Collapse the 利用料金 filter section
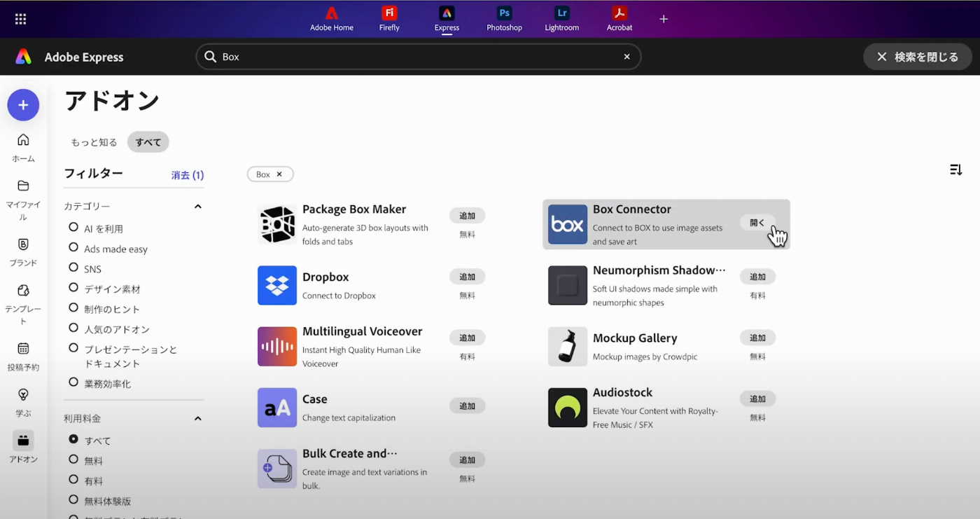The image size is (980, 519). coord(197,419)
